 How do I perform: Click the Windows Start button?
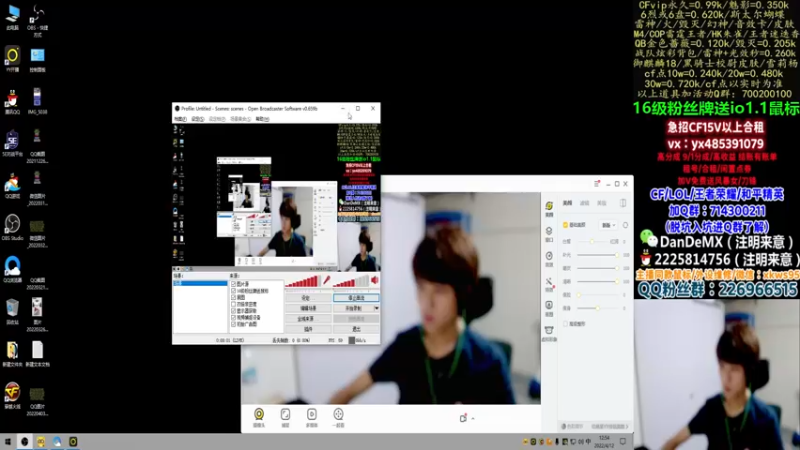(8, 442)
